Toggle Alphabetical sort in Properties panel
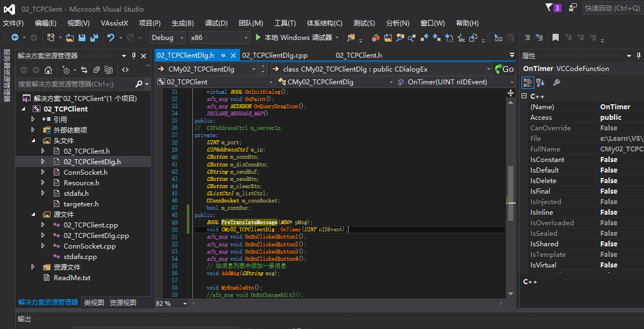 click(x=540, y=83)
